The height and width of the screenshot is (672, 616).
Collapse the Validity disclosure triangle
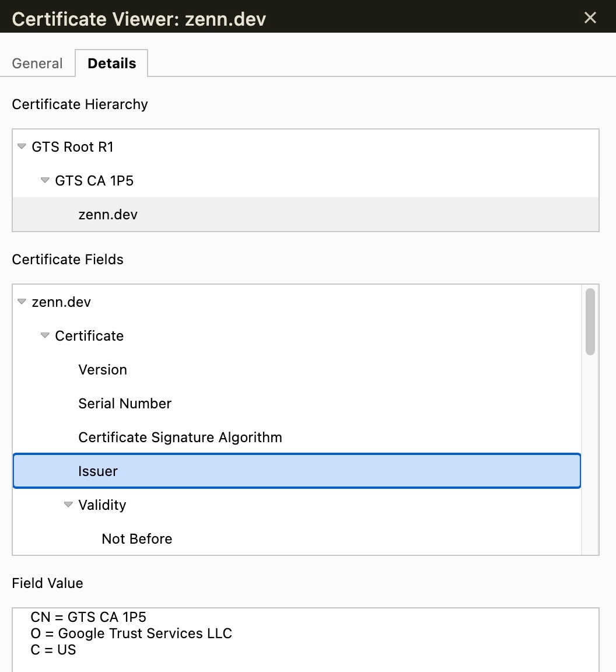tap(68, 505)
